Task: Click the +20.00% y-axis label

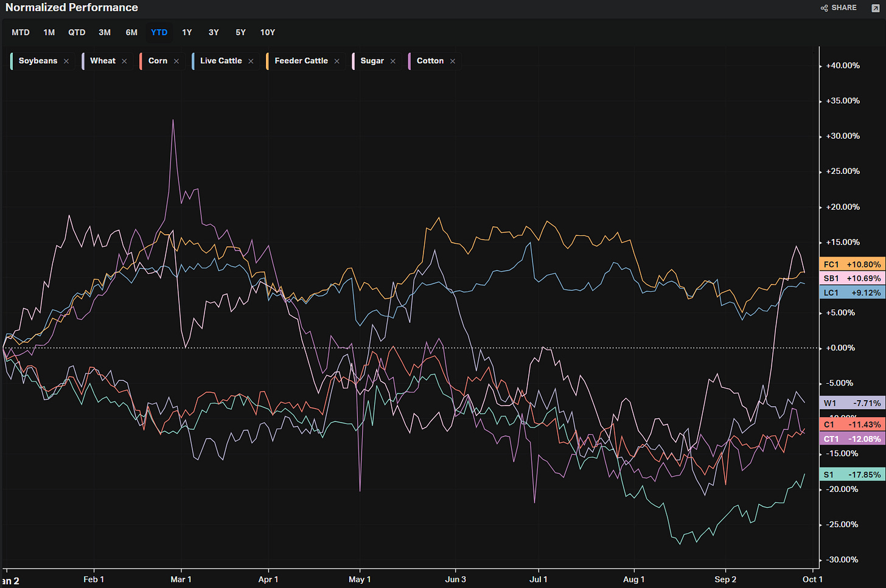Action: [843, 207]
